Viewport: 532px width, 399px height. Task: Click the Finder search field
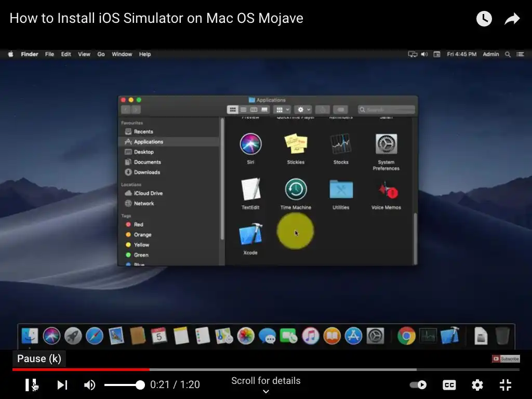point(387,110)
